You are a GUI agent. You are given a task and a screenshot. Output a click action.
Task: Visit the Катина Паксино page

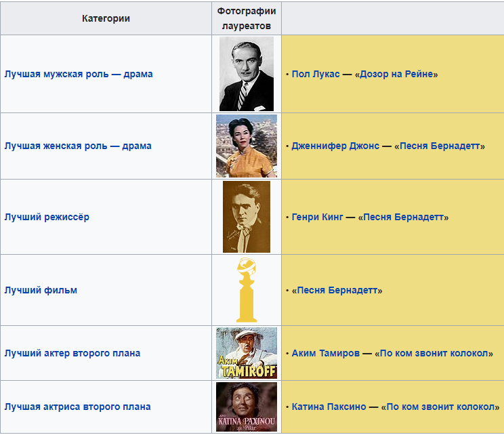pyautogui.click(x=329, y=407)
